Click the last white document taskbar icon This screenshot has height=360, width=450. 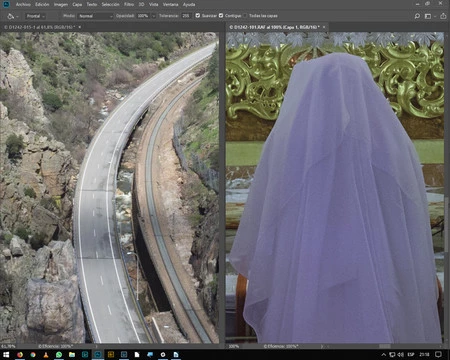coord(176,355)
